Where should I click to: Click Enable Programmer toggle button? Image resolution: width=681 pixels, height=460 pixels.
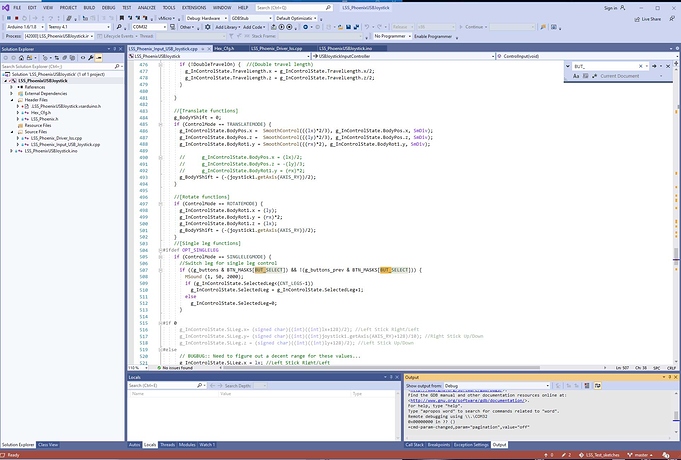tap(433, 36)
